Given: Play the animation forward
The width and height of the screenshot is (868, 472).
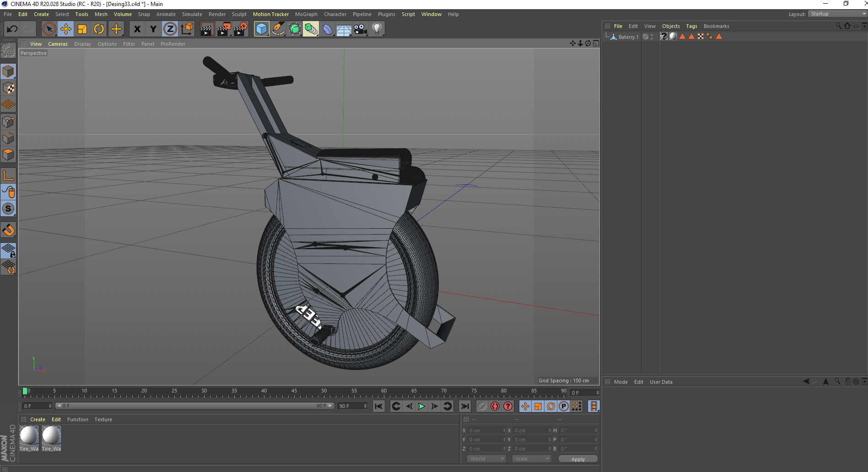Looking at the screenshot, I should (421, 406).
